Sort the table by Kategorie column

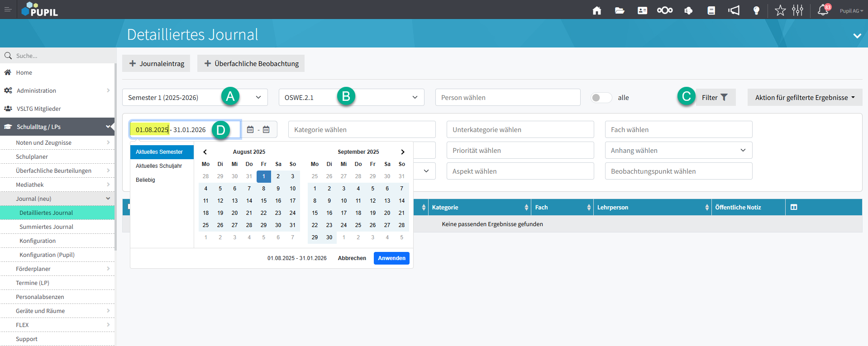[480, 207]
